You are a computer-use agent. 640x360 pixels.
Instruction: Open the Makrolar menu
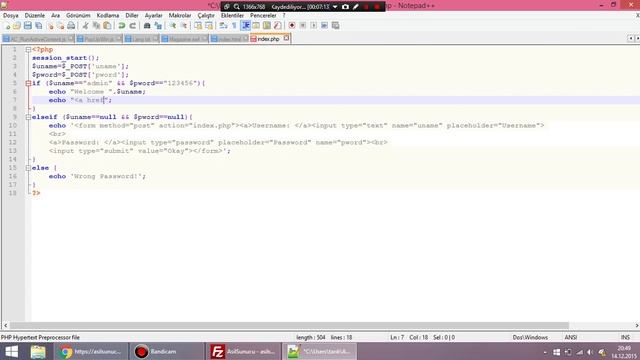(x=180, y=16)
